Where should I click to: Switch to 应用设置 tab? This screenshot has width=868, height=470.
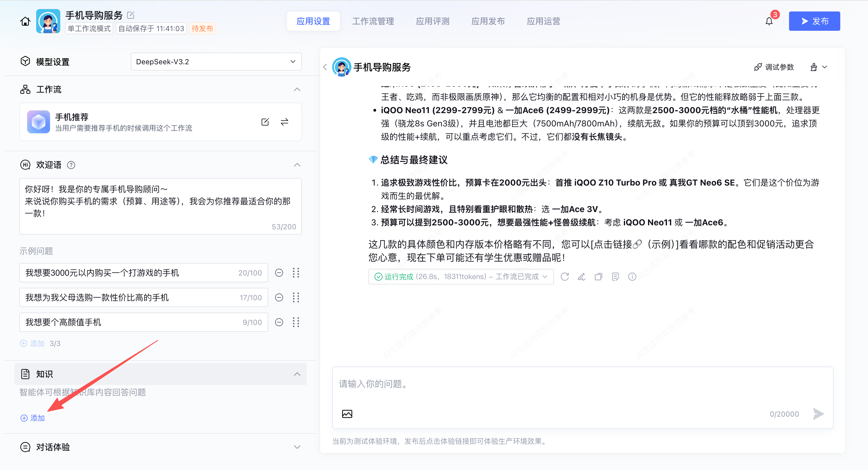[x=313, y=21]
